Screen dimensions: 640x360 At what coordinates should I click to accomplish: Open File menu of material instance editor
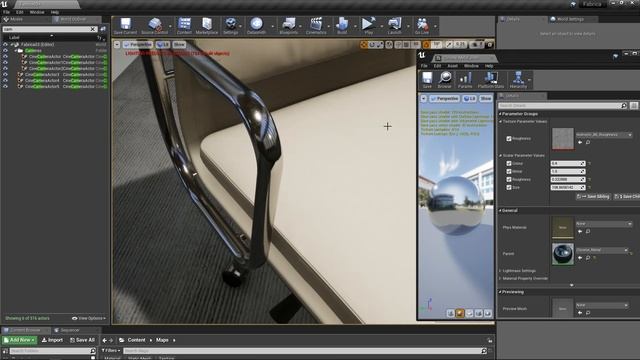point(424,66)
